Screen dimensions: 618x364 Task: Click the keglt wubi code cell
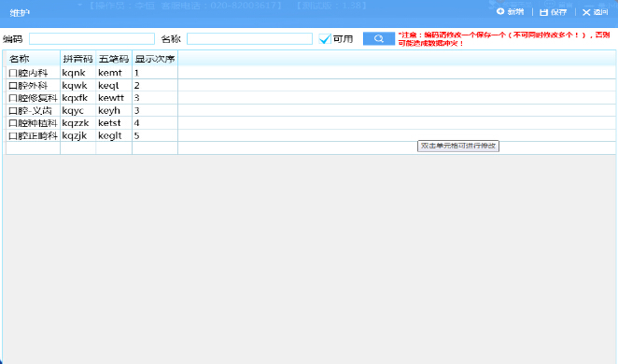(114, 136)
